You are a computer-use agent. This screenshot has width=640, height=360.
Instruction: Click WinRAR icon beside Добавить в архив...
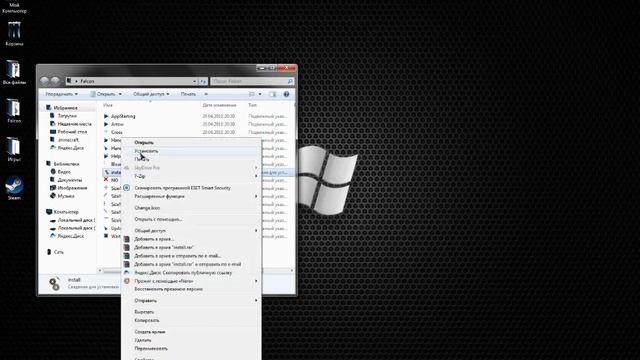pos(127,239)
